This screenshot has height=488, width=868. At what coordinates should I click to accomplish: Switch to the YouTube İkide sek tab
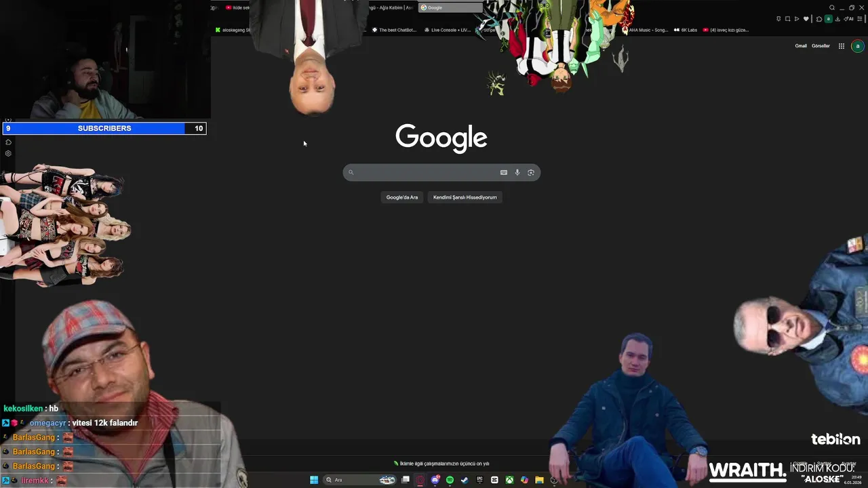237,7
